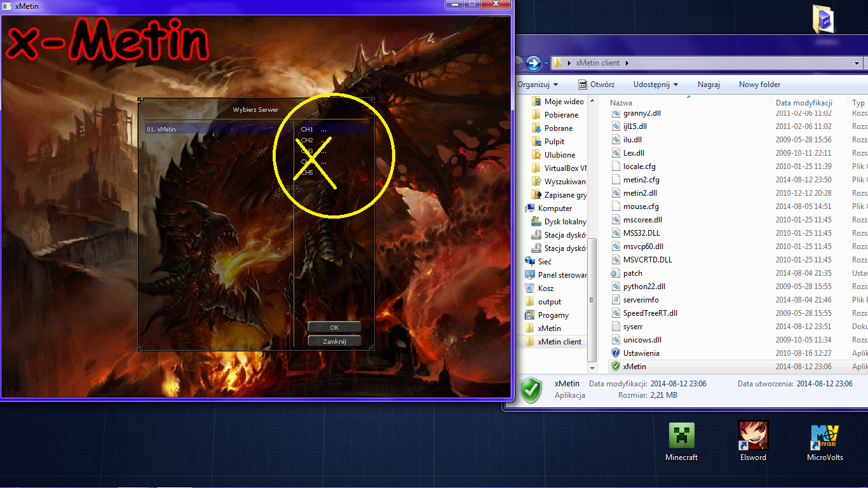Click the Moje wideo folder icon
This screenshot has width=868, height=488.
pos(536,102)
